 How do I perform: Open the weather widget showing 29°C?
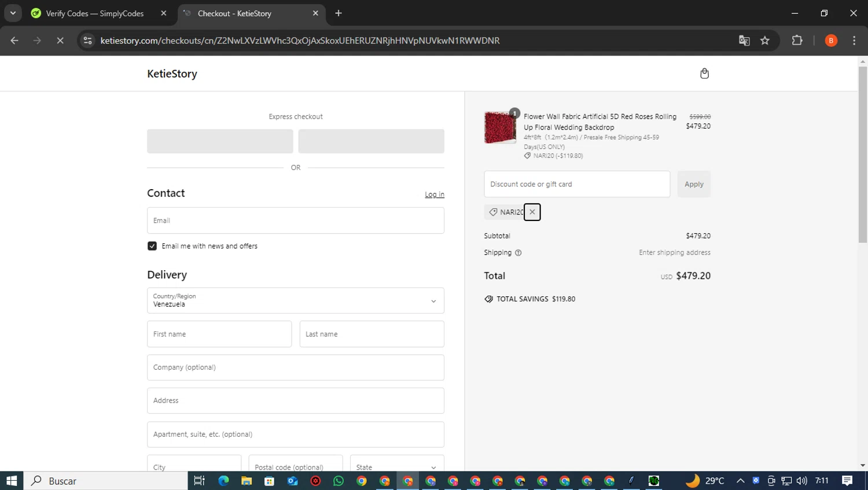[x=705, y=481]
